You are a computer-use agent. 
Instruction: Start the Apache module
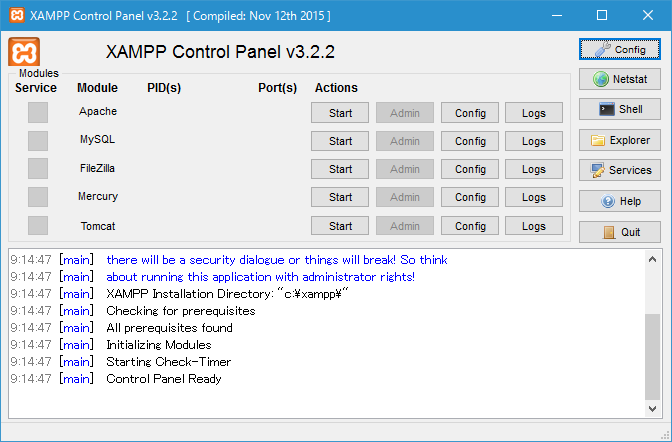coord(340,113)
